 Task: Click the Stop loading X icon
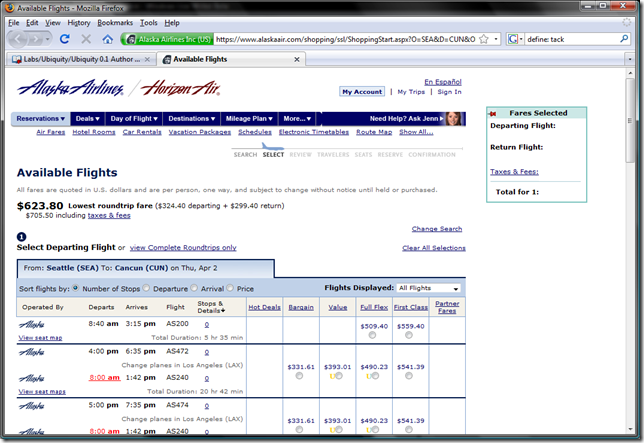(x=86, y=39)
